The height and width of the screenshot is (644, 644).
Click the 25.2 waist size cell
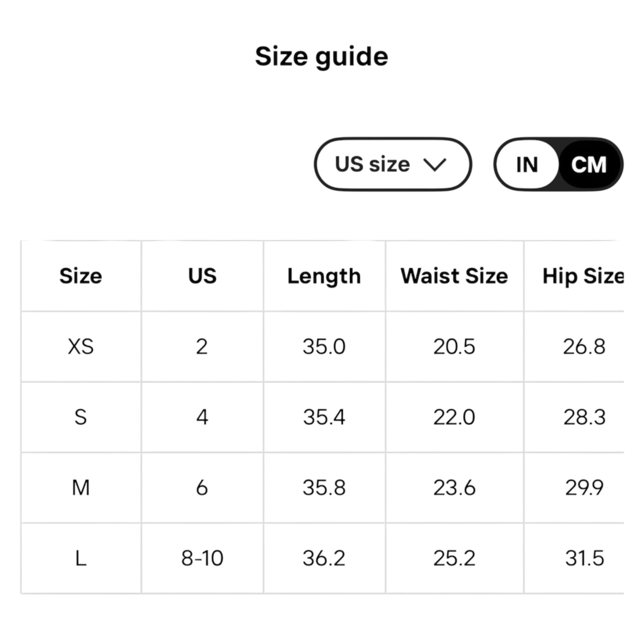[454, 558]
